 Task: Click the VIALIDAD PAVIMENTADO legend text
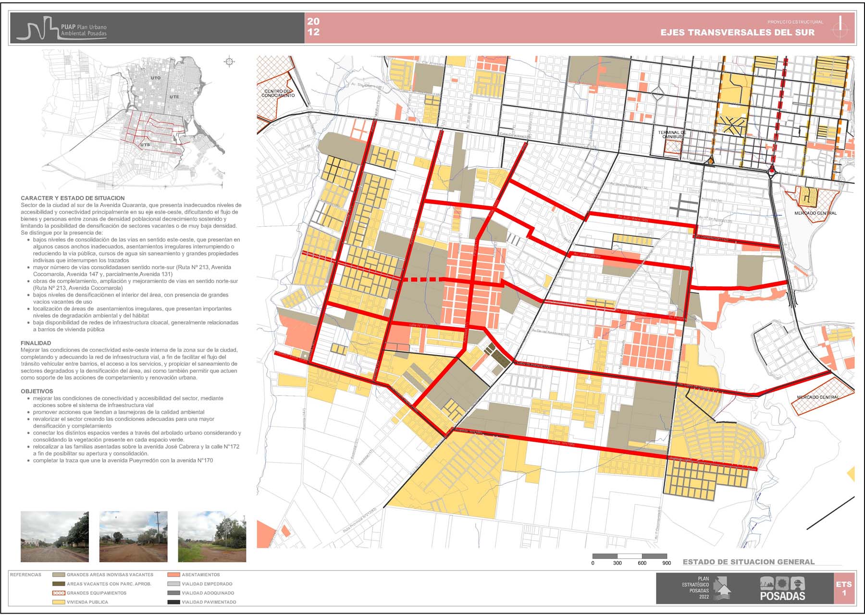pos(209,602)
